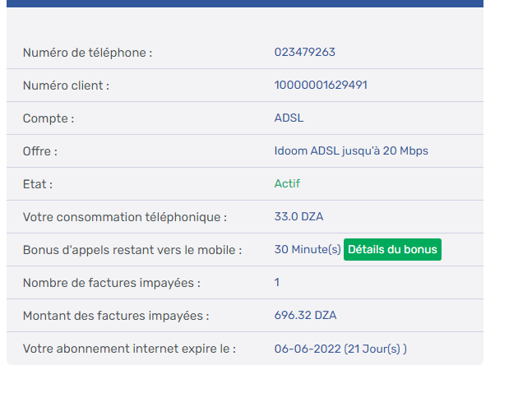Click the Etat label
Screen dimensions: 532x393
tap(38, 184)
